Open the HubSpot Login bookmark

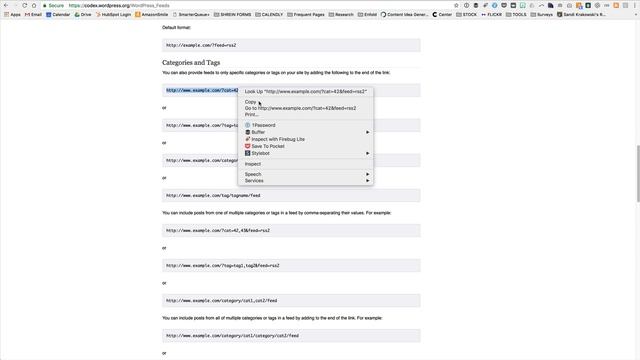tap(113, 14)
